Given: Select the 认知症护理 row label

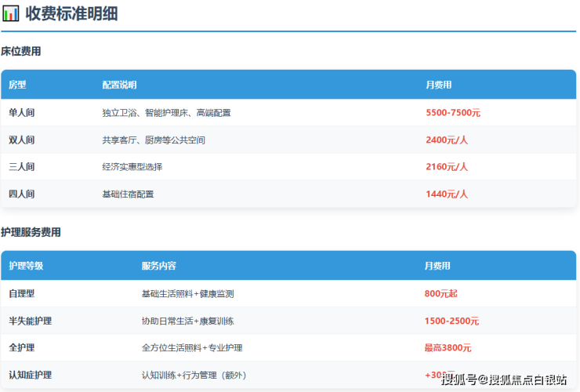Looking at the screenshot, I should (x=31, y=375).
